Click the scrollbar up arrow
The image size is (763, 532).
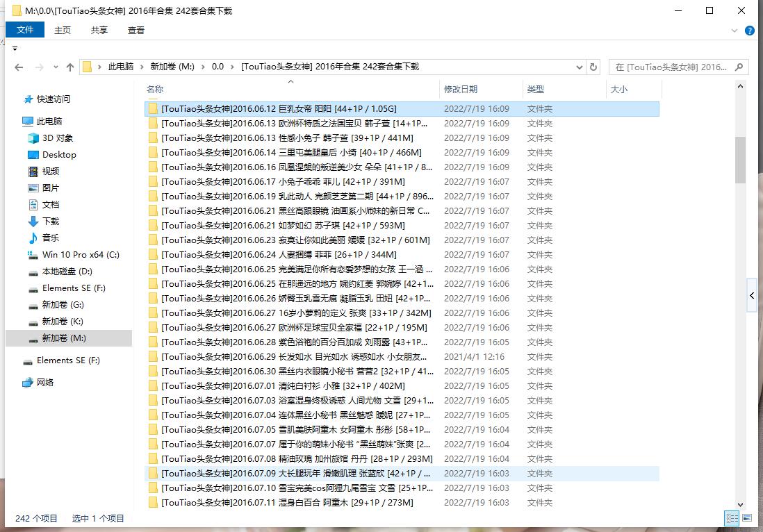pyautogui.click(x=740, y=87)
